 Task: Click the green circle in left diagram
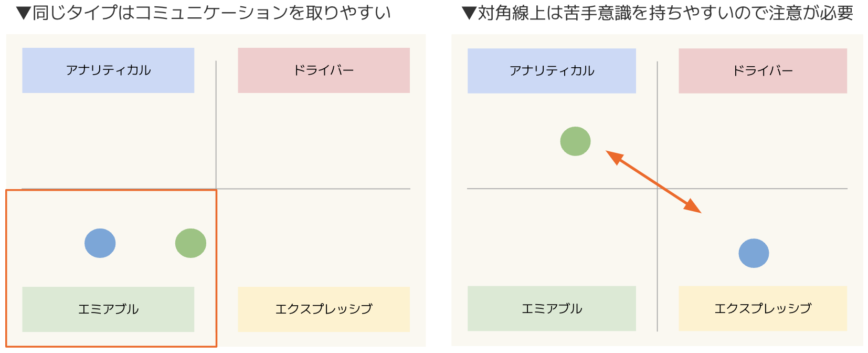190,243
